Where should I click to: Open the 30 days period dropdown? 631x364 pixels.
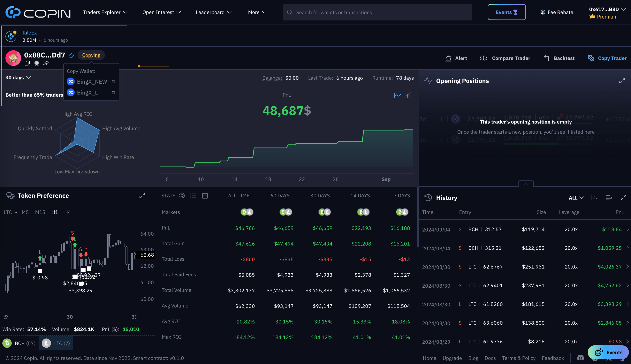click(18, 78)
